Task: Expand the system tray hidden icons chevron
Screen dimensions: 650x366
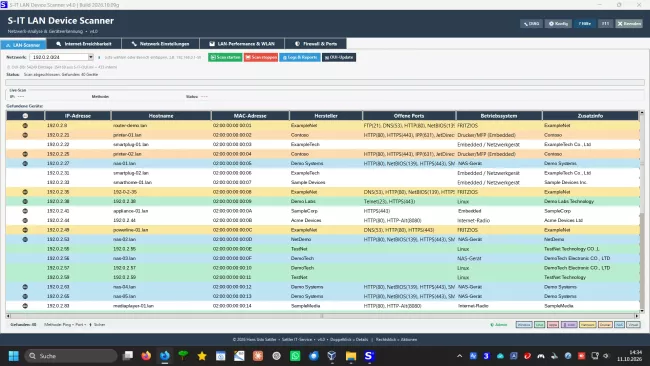Action: point(459,356)
